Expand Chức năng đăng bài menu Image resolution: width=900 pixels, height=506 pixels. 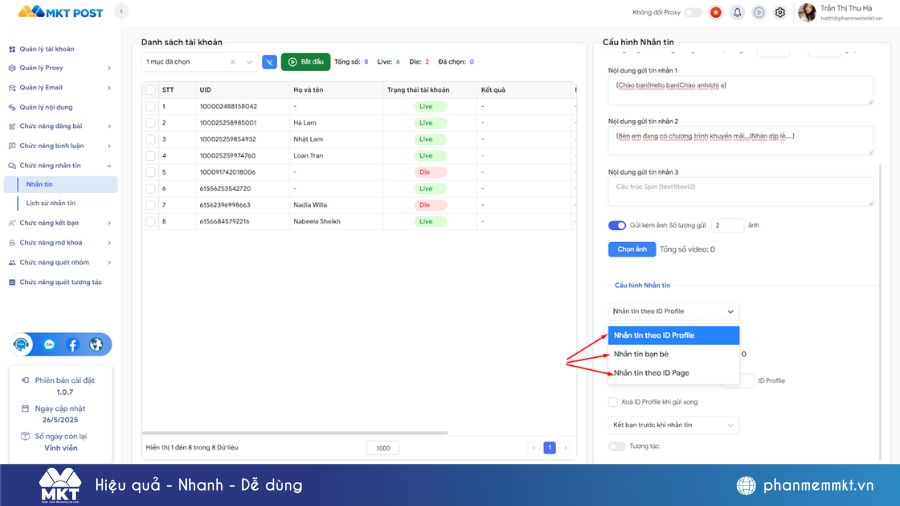[60, 126]
